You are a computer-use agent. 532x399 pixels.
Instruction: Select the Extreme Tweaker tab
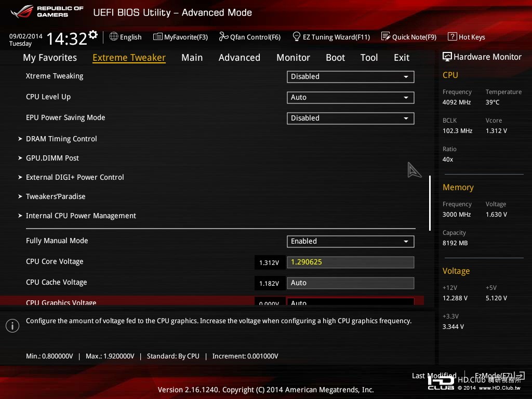click(129, 58)
